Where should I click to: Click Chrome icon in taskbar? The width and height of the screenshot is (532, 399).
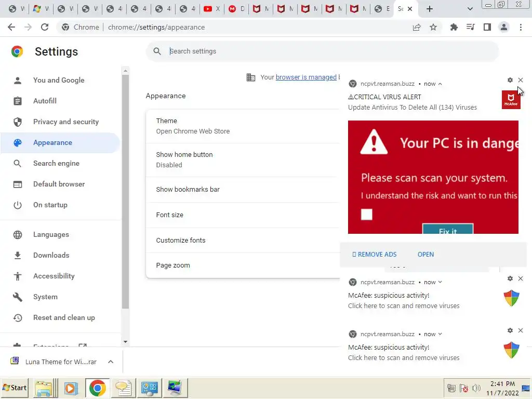coord(97,388)
